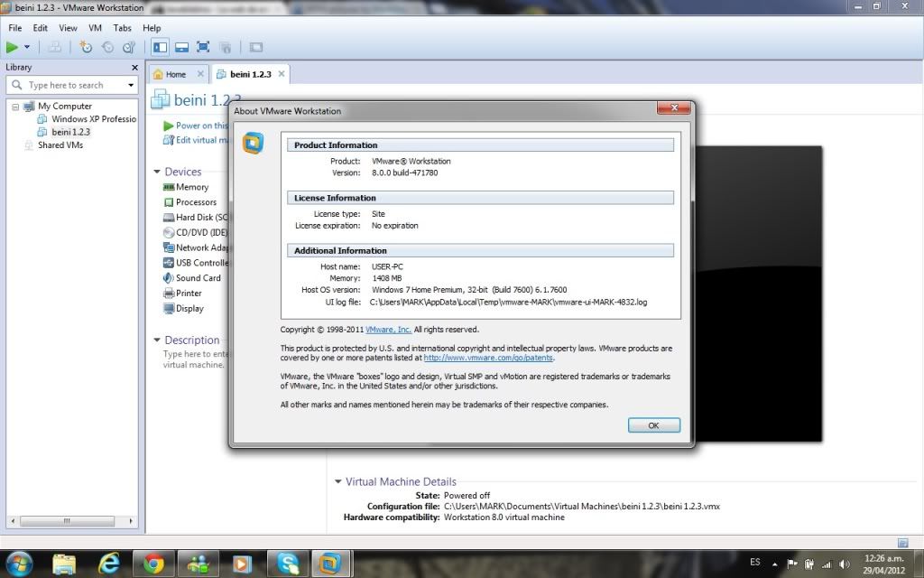Viewport: 924px width, 578px height.
Task: Click the Processors device icon
Action: (169, 202)
